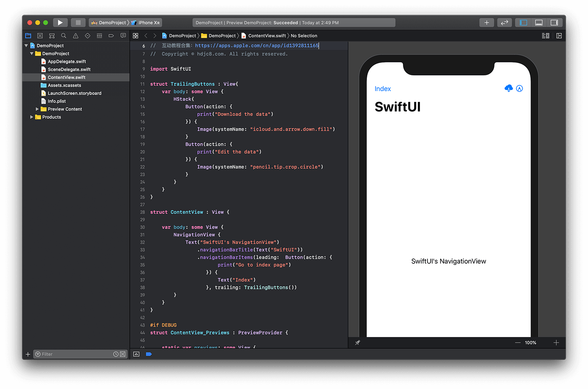Show the Project navigator

tap(28, 36)
